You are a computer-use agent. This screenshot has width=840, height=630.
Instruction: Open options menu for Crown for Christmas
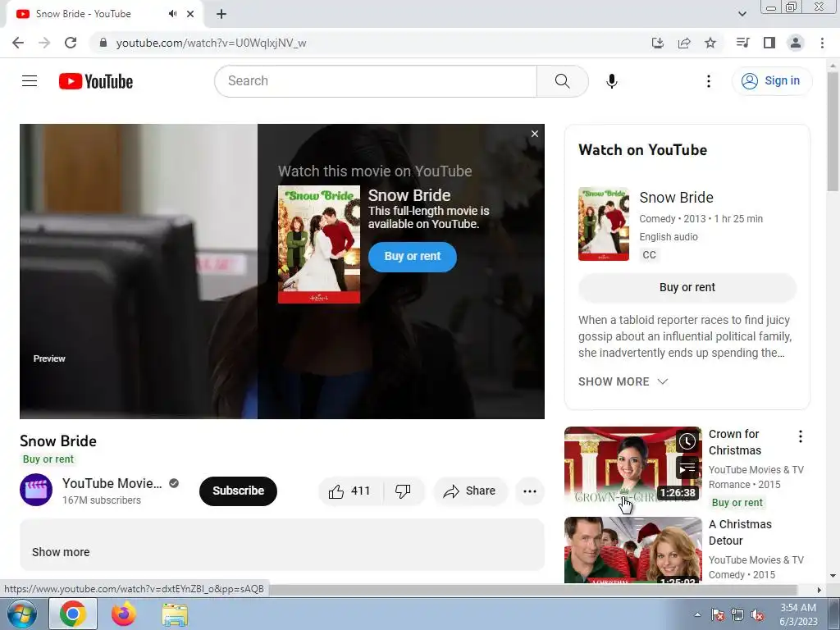click(801, 436)
